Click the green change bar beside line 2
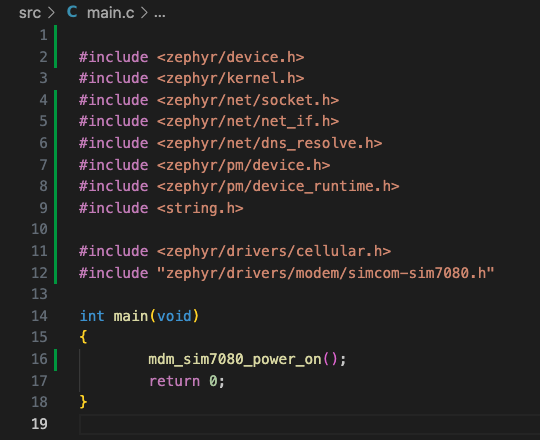 point(55,46)
